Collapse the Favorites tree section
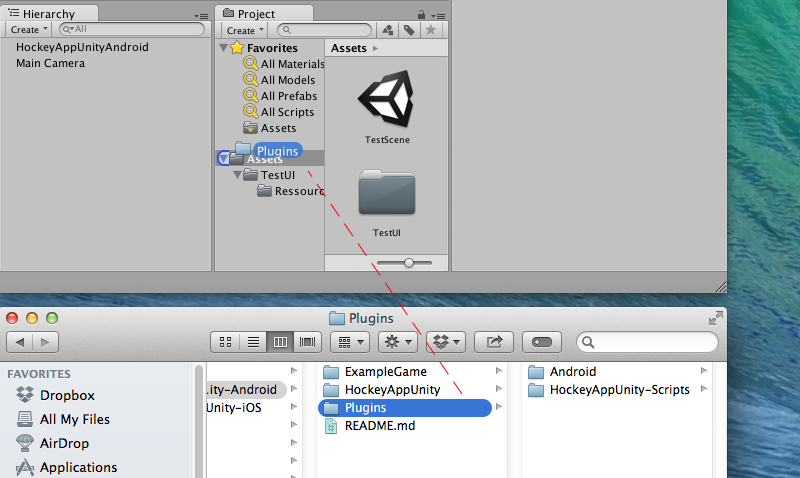 (x=223, y=48)
